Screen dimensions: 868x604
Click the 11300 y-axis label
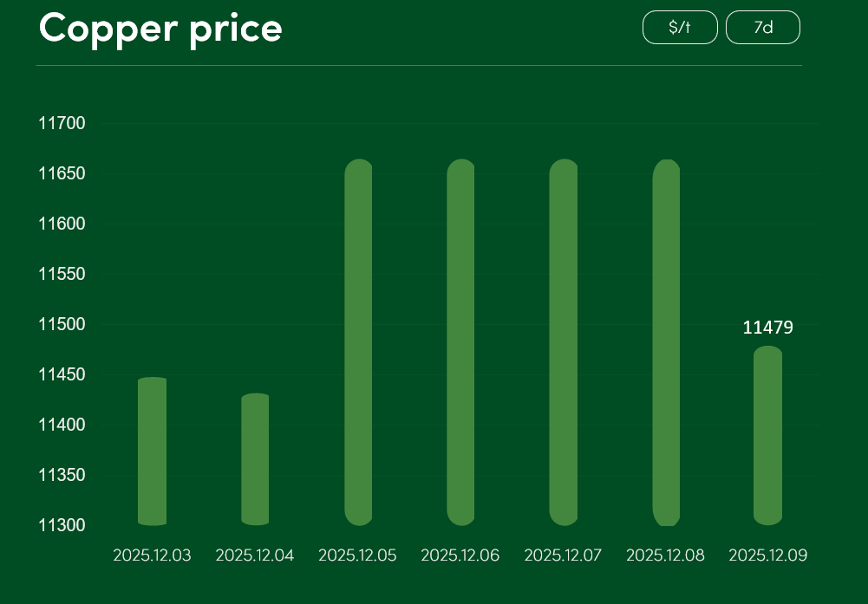click(62, 526)
